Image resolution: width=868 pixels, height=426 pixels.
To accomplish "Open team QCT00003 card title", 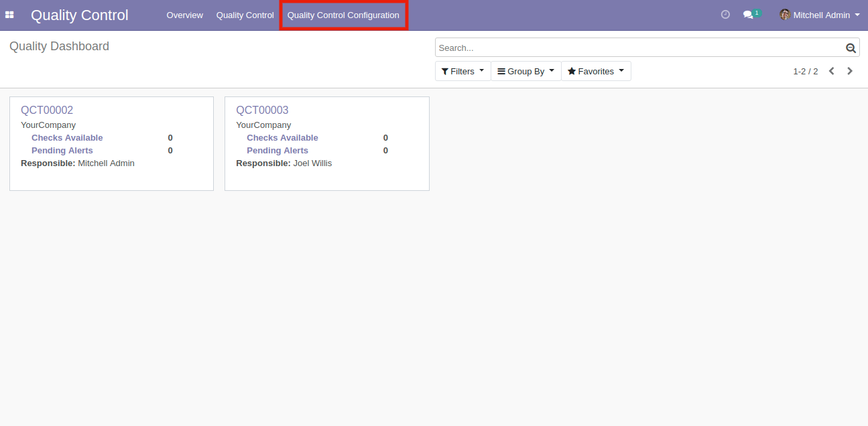I will pos(262,110).
